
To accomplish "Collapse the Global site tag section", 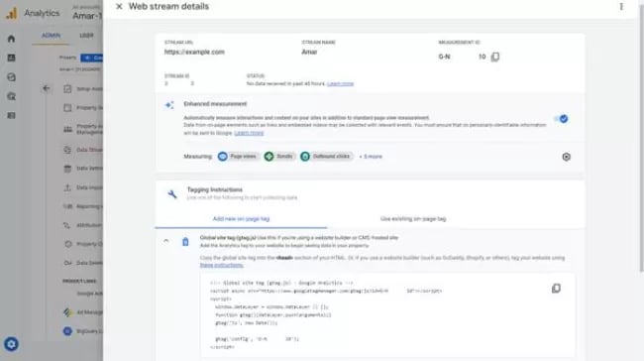I will [165, 241].
